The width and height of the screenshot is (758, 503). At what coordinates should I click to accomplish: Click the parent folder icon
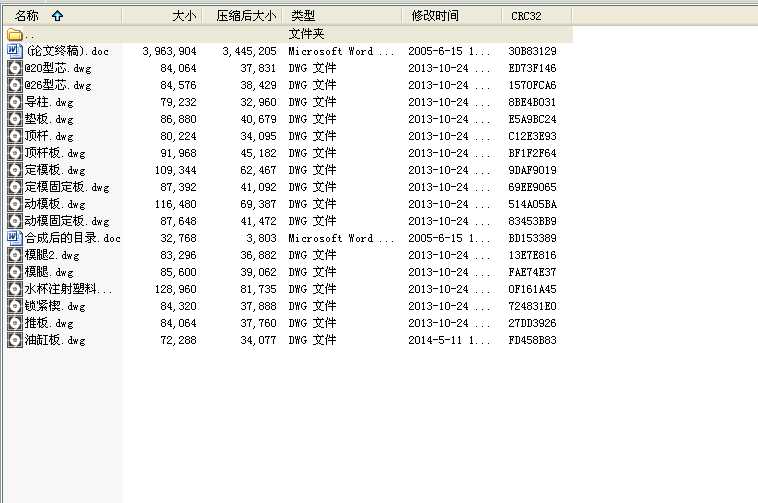pos(15,34)
